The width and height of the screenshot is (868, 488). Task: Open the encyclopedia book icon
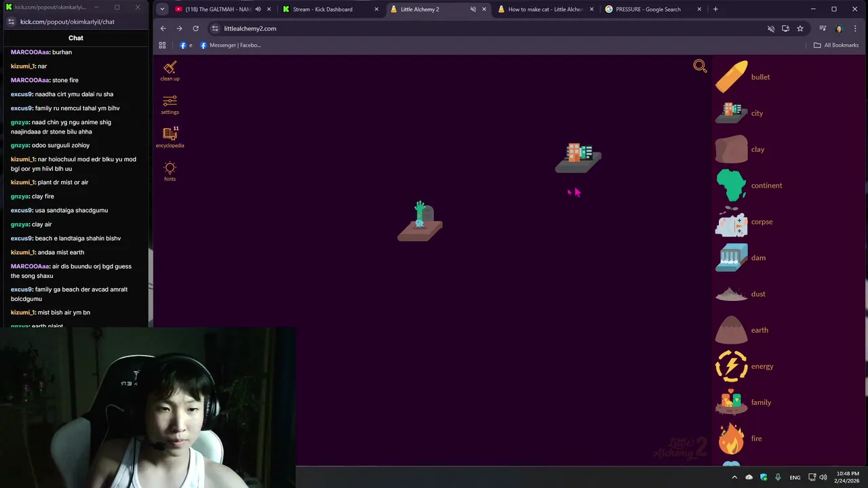[x=170, y=134]
